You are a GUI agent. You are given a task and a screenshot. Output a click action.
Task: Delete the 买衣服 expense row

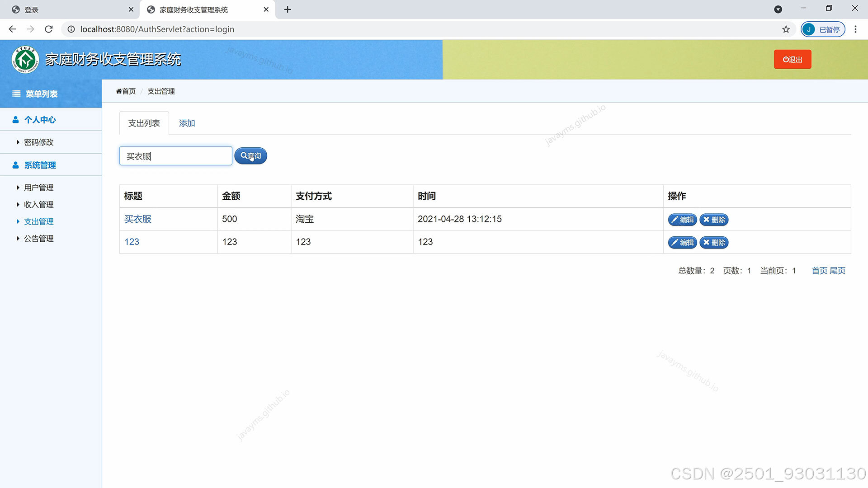tap(714, 220)
